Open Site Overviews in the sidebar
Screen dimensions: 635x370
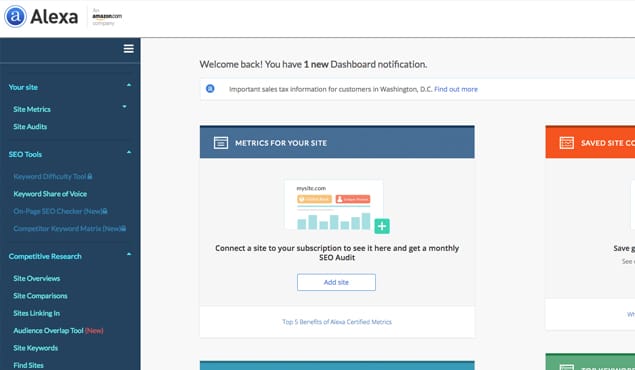(x=36, y=279)
